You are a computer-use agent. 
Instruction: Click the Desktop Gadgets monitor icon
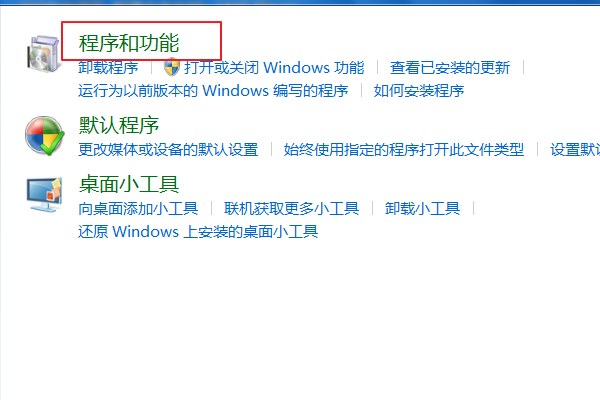(44, 194)
